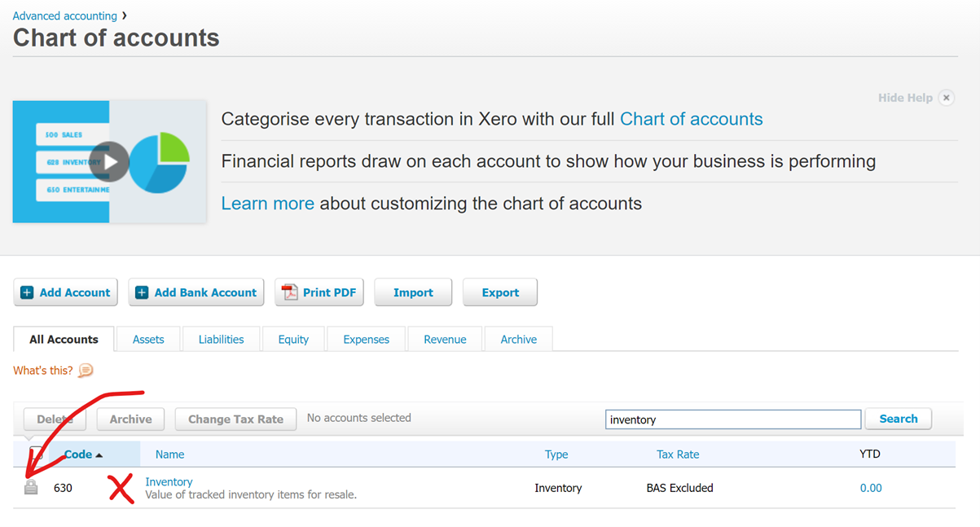Sort accounts by the Type column header
Viewport: 980px width, 527px height.
556,455
